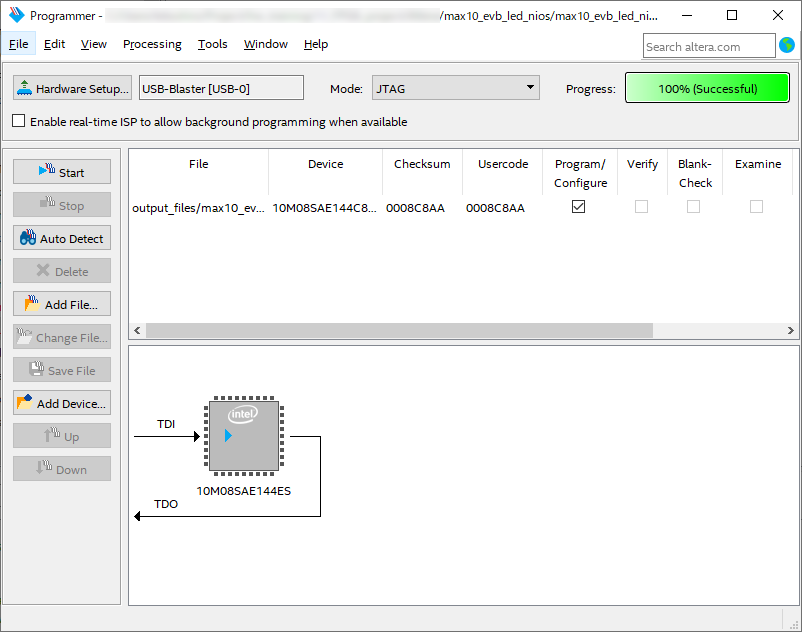Click the output_files file name cell
Screen dimensions: 802x632
(198, 208)
